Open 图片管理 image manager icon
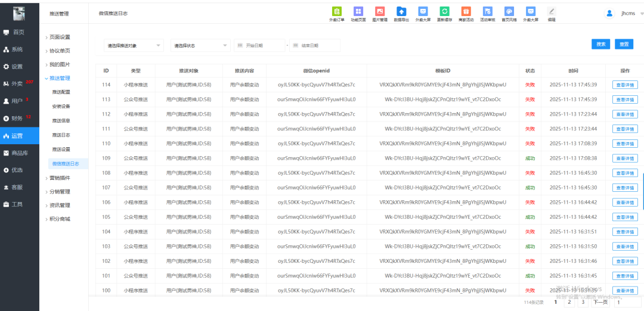Image resolution: width=644 pixels, height=311 pixels. point(379,11)
